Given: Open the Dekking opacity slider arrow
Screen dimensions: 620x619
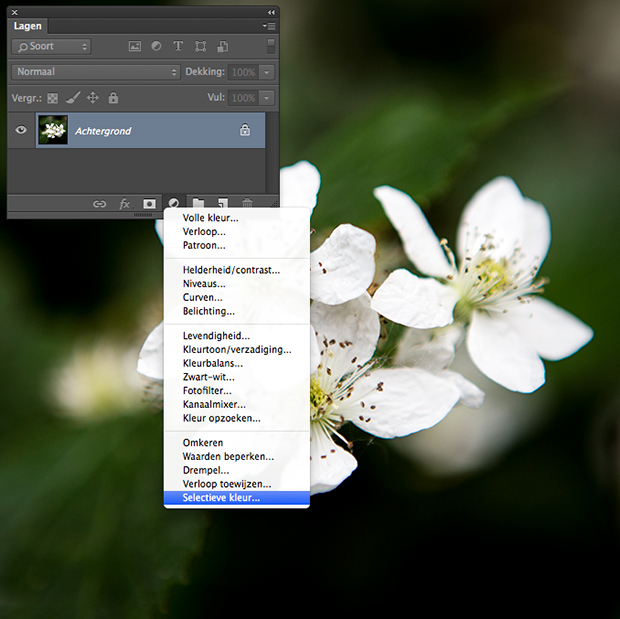Looking at the screenshot, I should click(x=267, y=72).
